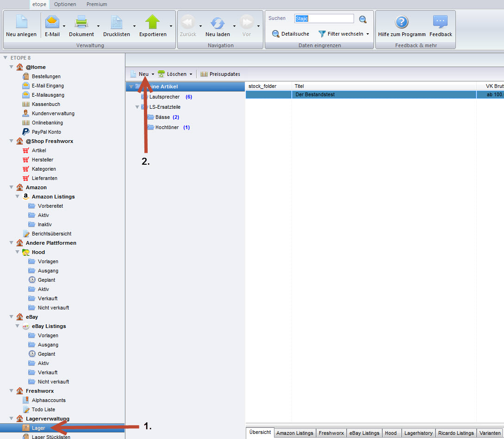Open the Drucklisten dropdown arrow
Image resolution: width=504 pixels, height=439 pixels.
pos(134,26)
